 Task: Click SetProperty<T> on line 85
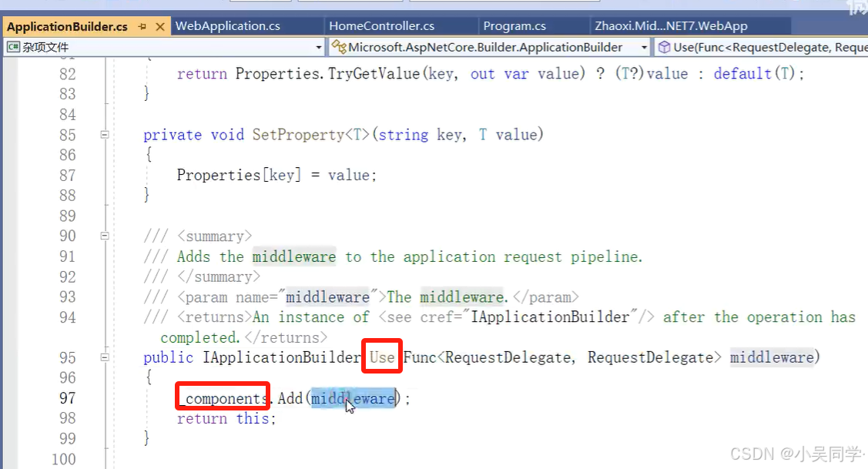[310, 135]
